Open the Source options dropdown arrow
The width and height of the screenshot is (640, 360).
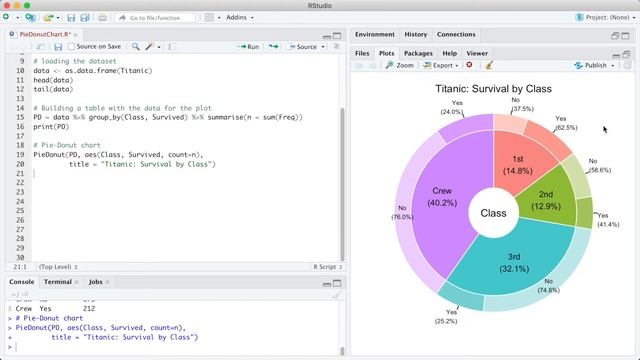[323, 47]
